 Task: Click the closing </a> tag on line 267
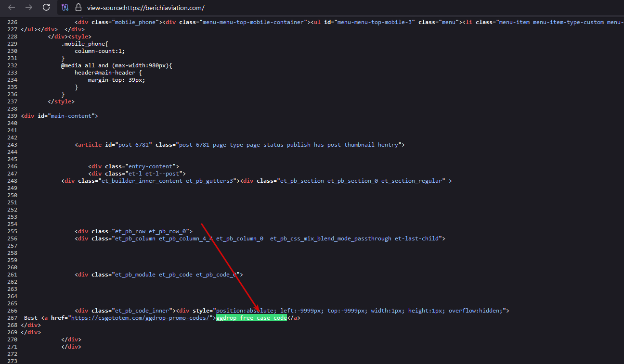pos(294,318)
